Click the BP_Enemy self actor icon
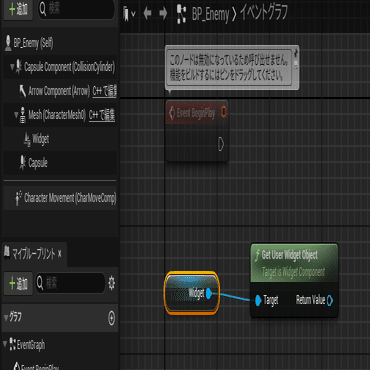 [8, 43]
